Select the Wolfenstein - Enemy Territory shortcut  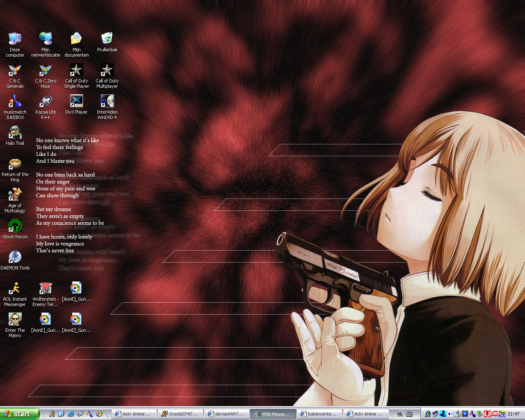(46, 294)
